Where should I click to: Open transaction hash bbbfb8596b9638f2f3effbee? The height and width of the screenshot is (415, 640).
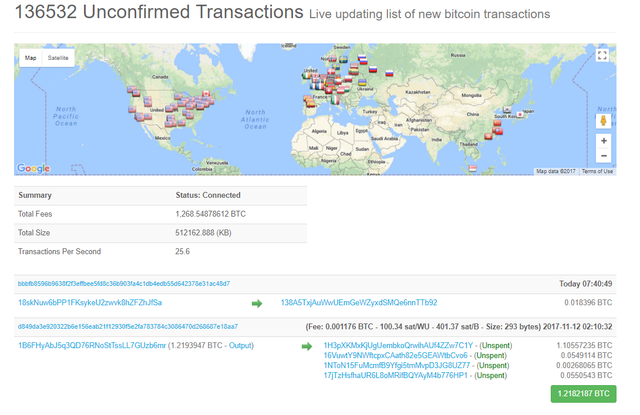[124, 284]
